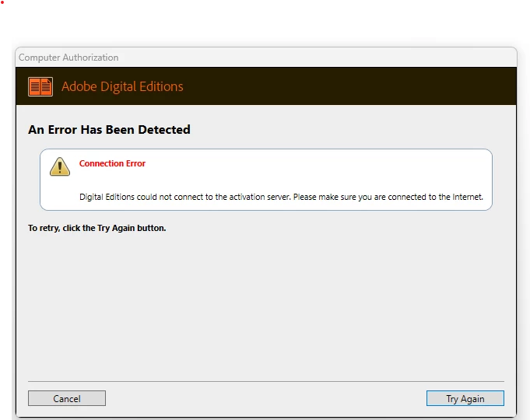This screenshot has width=530, height=420.
Task: Select the red Connection Error heading
Action: point(112,163)
